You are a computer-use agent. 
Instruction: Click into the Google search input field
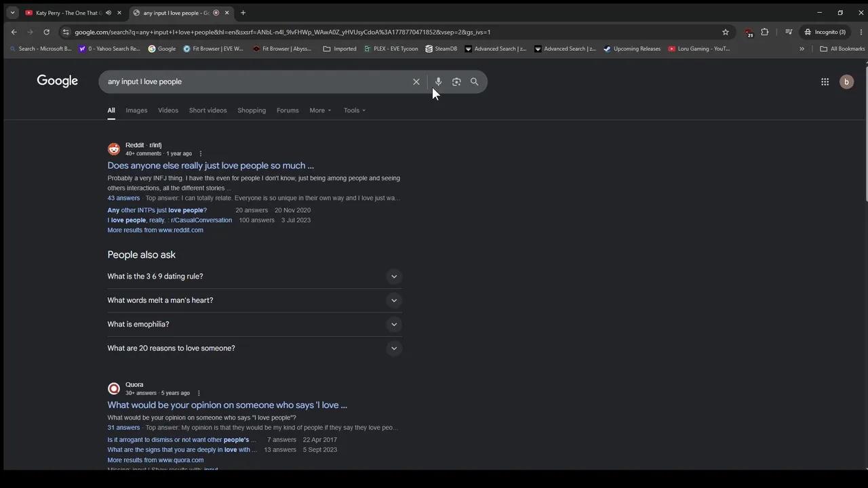[x=258, y=82]
